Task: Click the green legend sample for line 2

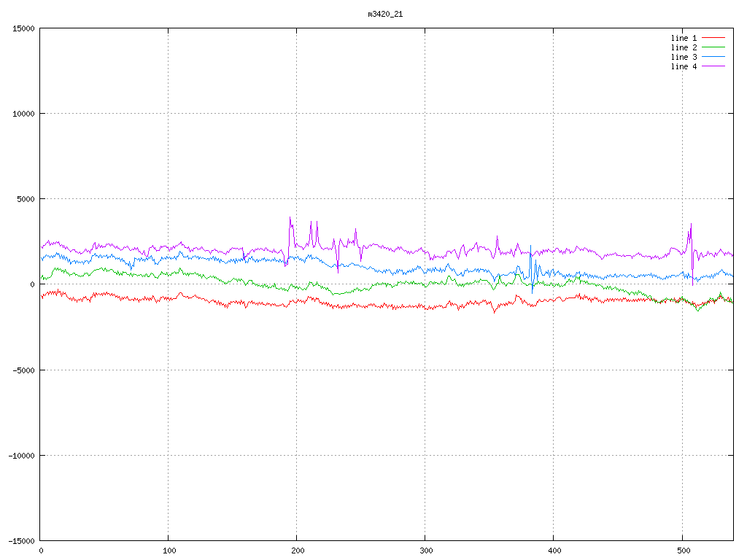Action: click(713, 47)
